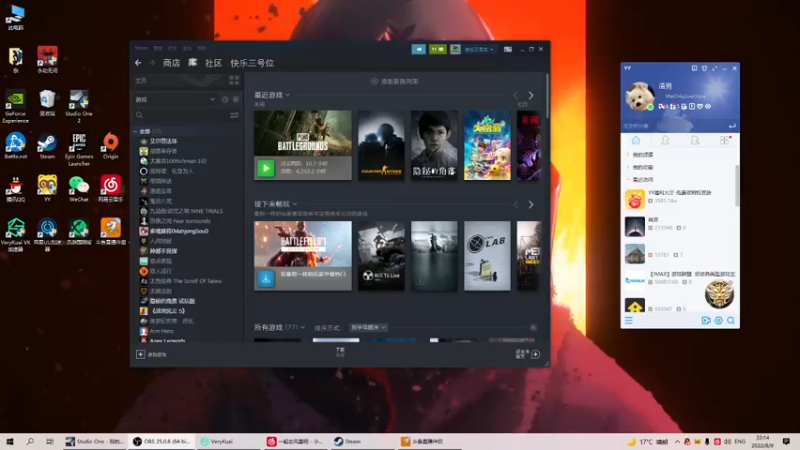
Task: Open friends and chat button in Steam
Action: 528,354
